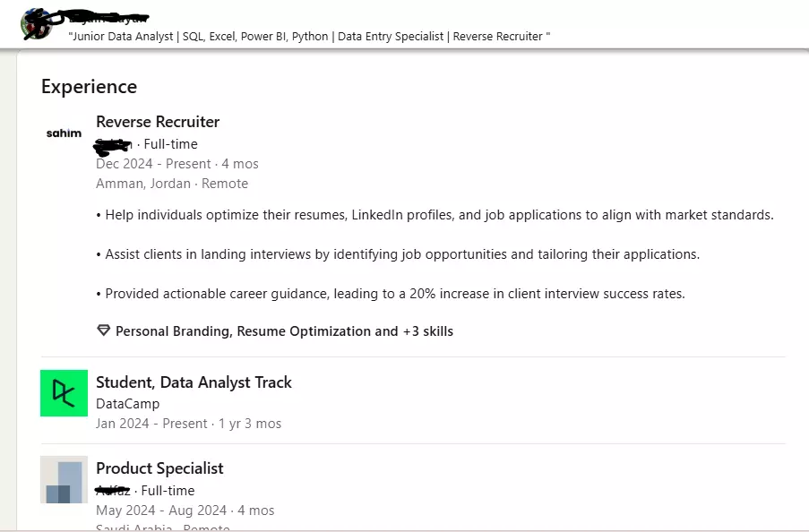Click the Junior Data Analyst headline text
Image resolution: width=809 pixels, height=532 pixels.
309,37
